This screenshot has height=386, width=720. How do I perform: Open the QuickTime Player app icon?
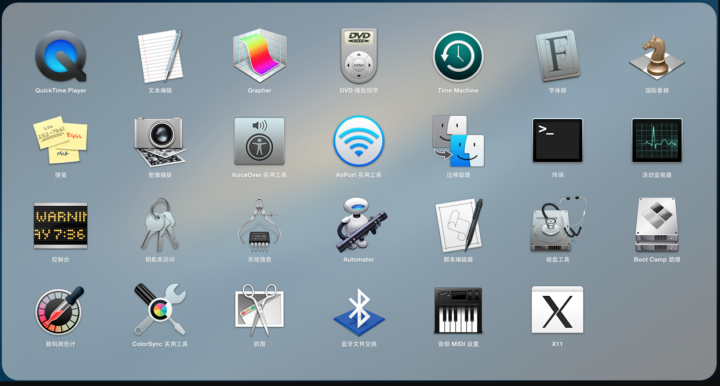(61, 56)
